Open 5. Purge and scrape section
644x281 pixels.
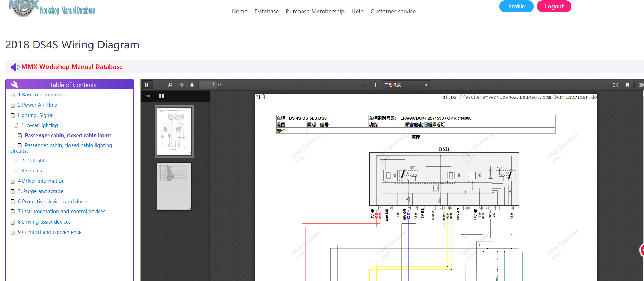coord(41,191)
